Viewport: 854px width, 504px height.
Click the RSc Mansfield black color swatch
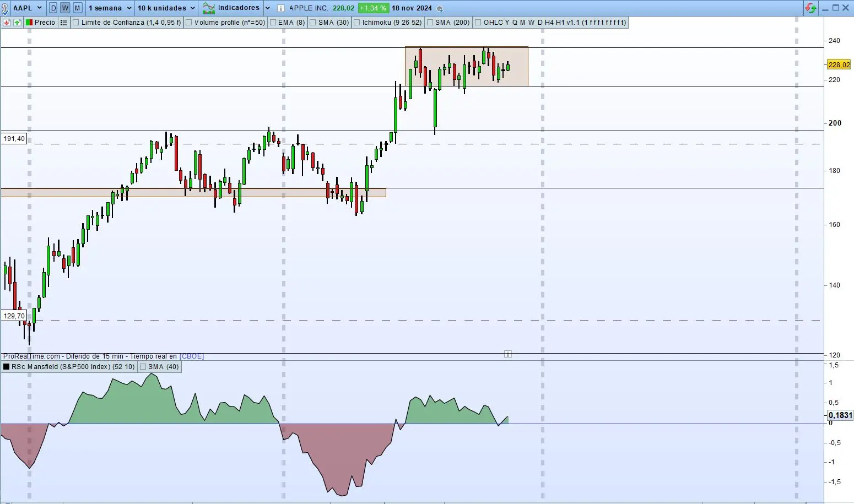(7, 367)
